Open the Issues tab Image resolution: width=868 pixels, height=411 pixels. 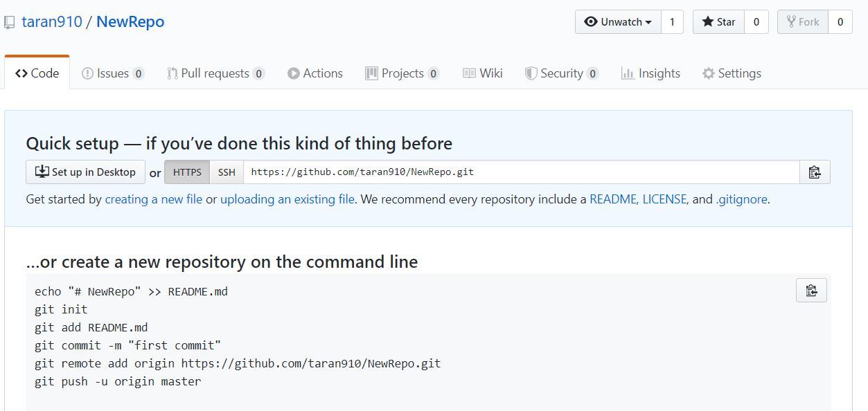[x=112, y=73]
